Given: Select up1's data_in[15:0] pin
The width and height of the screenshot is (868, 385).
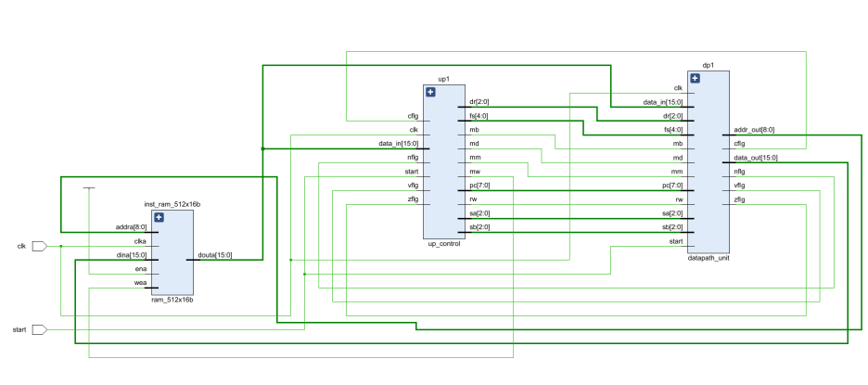Looking at the screenshot, I should (x=399, y=144).
